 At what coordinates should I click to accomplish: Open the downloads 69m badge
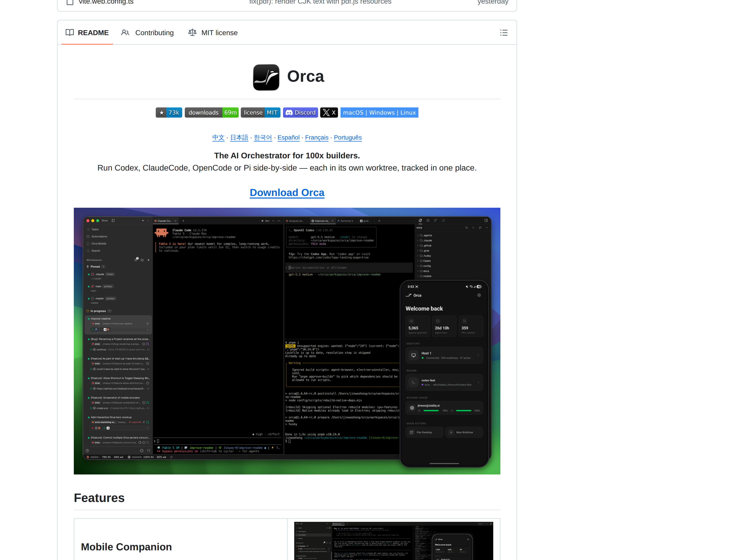click(x=212, y=113)
